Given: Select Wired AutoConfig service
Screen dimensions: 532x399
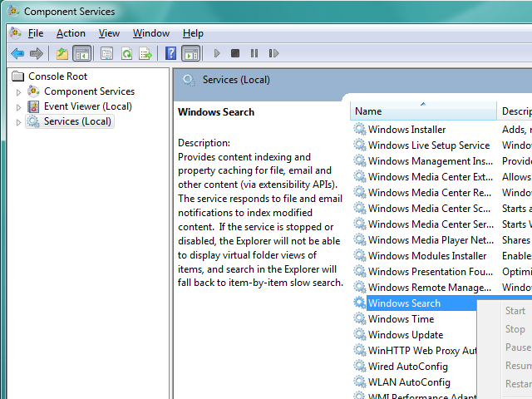Looking at the screenshot, I should pos(408,366).
